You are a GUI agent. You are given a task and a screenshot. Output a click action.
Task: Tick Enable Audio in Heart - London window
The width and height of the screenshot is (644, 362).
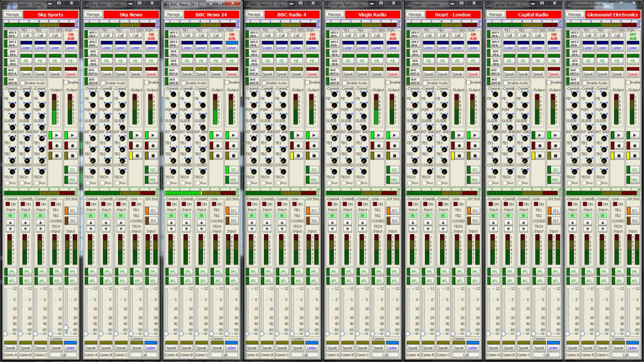tap(425, 83)
